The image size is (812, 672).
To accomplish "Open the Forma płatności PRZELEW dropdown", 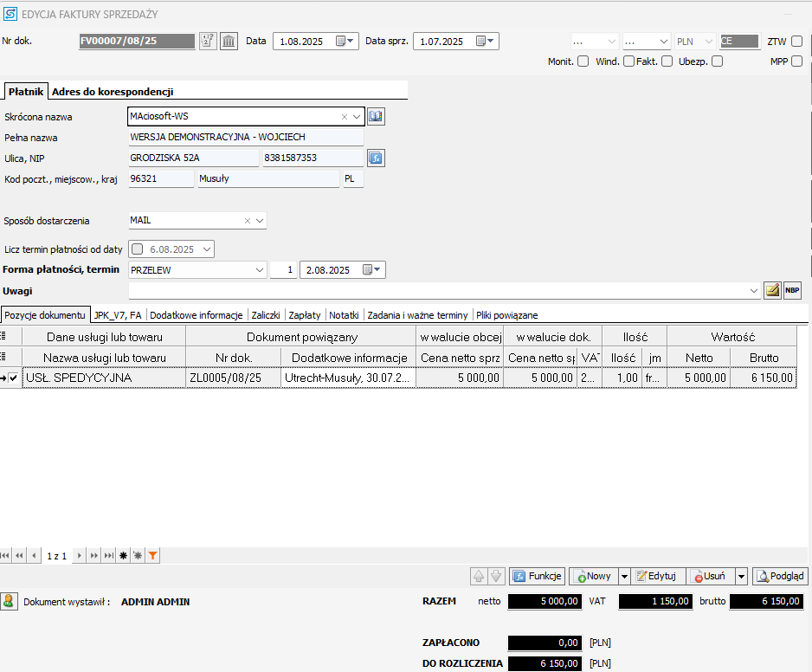I will (x=260, y=270).
